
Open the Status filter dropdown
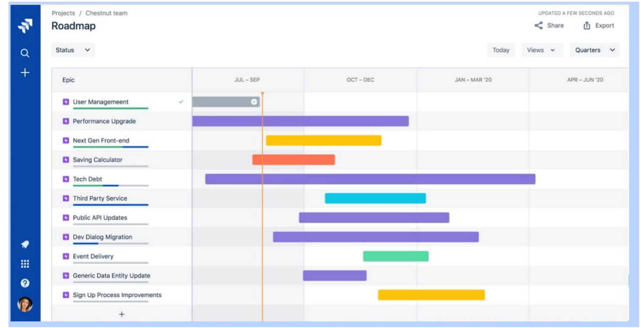(73, 50)
